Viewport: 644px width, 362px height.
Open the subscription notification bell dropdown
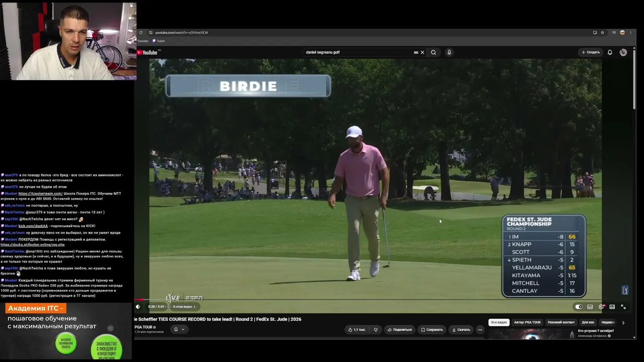click(x=179, y=330)
